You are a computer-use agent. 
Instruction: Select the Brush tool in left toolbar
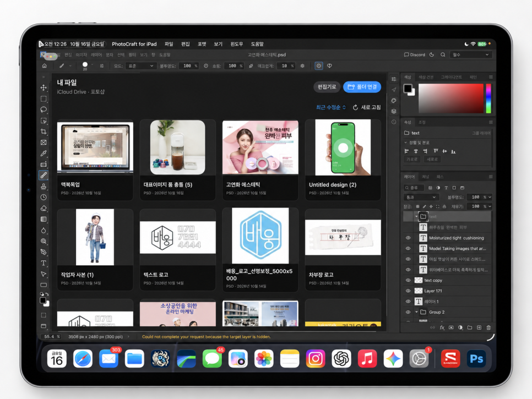pos(44,175)
